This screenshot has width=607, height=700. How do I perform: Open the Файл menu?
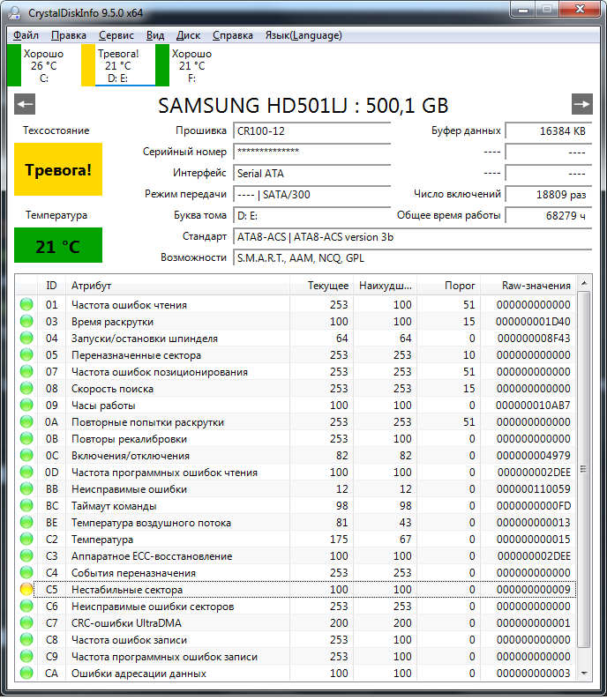[x=26, y=35]
